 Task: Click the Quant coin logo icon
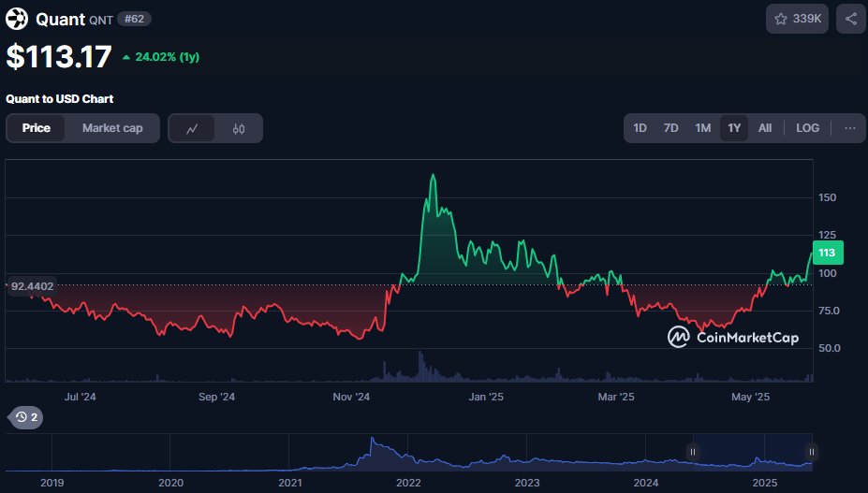[x=17, y=19]
